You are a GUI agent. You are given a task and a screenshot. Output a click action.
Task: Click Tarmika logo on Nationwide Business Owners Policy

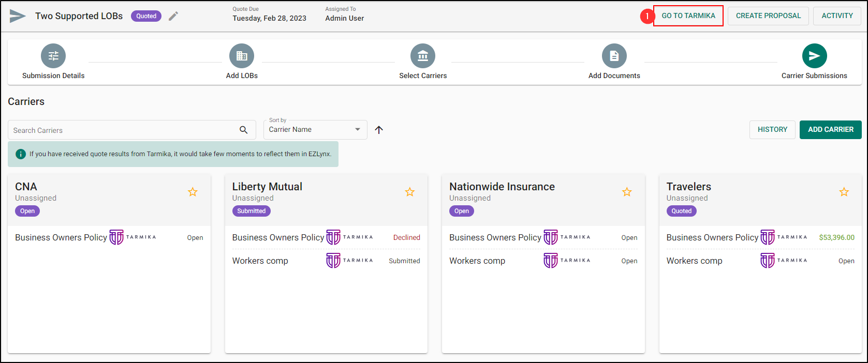pos(567,237)
